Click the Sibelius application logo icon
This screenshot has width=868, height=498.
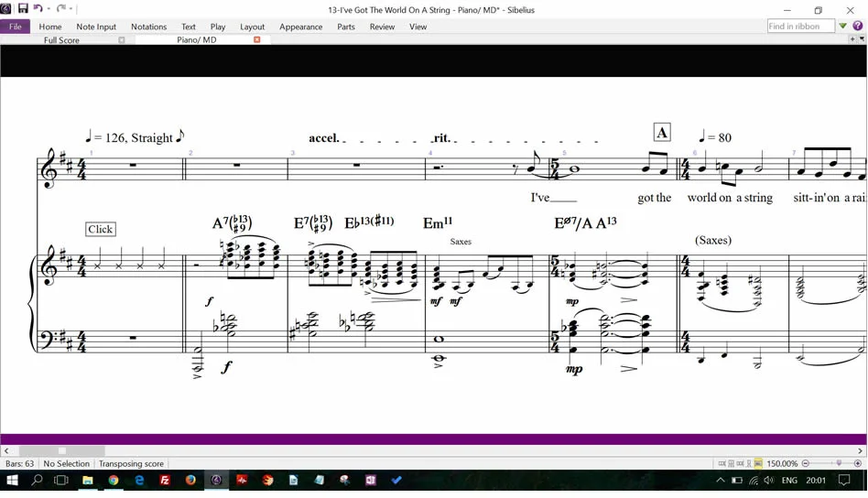(x=5, y=8)
